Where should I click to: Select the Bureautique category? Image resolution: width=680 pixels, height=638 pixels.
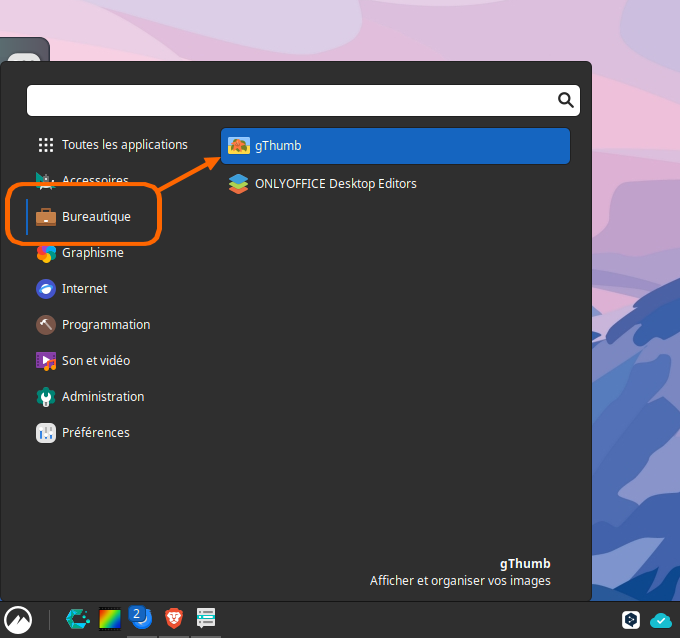95,217
